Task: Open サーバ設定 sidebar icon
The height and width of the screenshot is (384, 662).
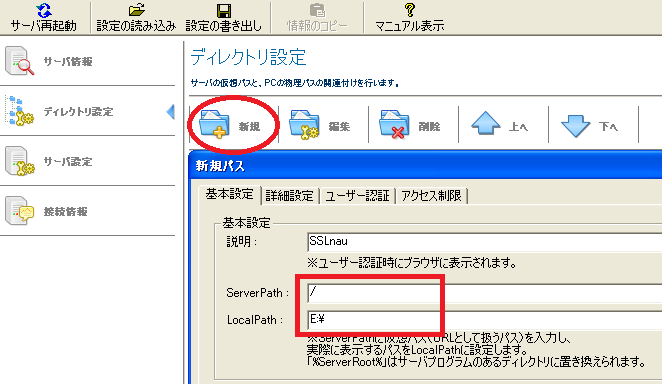Action: [19, 161]
